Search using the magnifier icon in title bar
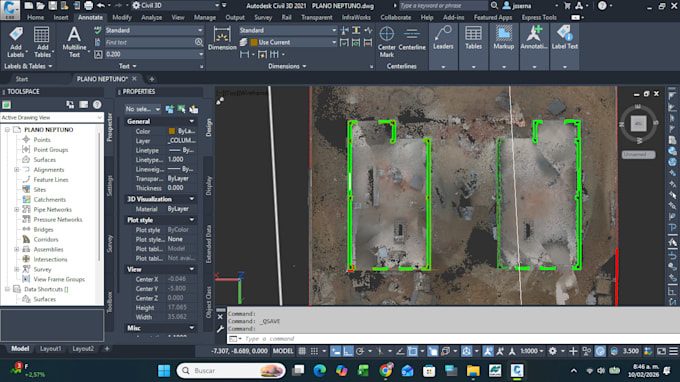Screen dimensions: 680x382 click(494, 6)
